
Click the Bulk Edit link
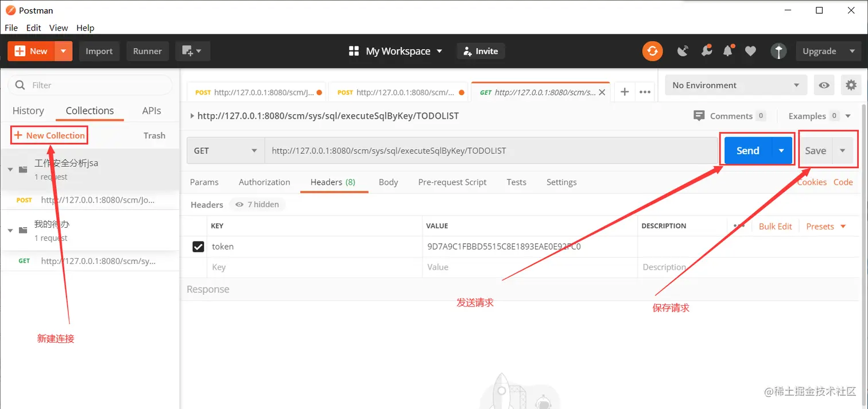(x=776, y=226)
